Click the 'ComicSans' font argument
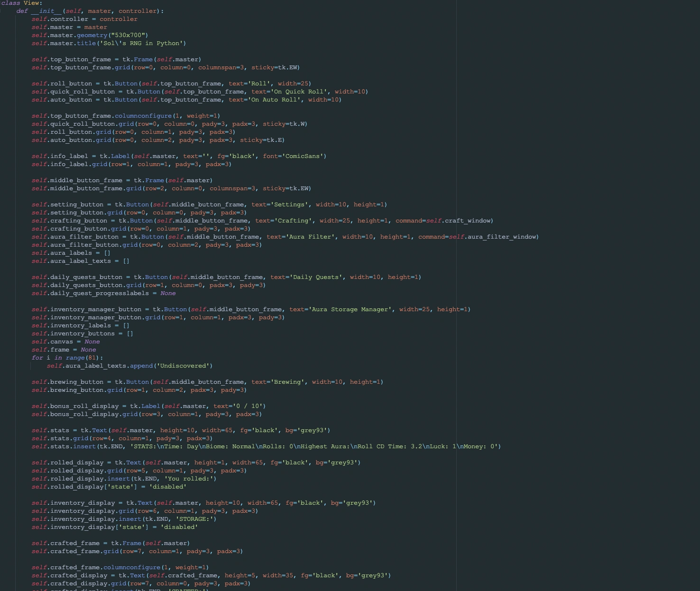The width and height of the screenshot is (700, 591). click(x=302, y=156)
